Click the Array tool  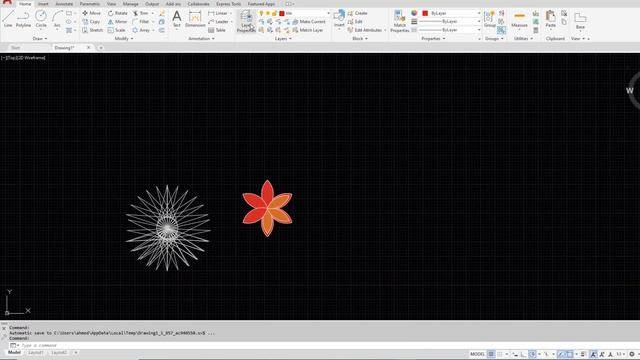tap(141, 30)
